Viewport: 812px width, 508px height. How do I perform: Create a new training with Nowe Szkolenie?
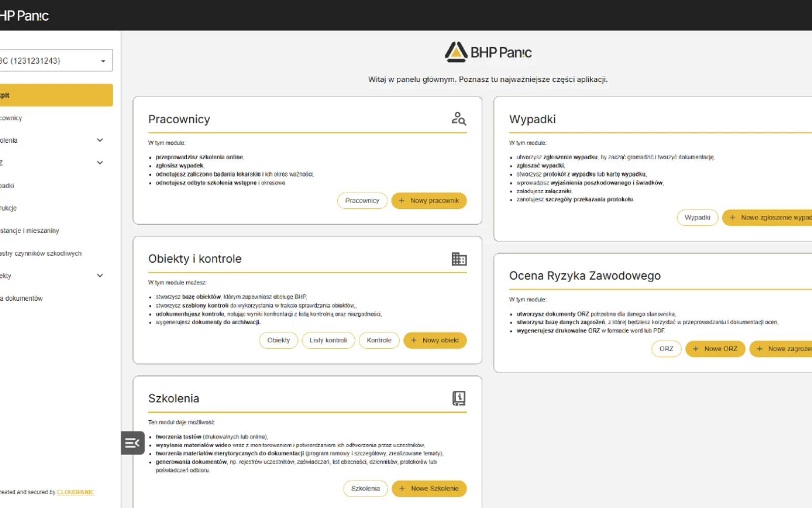pos(429,489)
